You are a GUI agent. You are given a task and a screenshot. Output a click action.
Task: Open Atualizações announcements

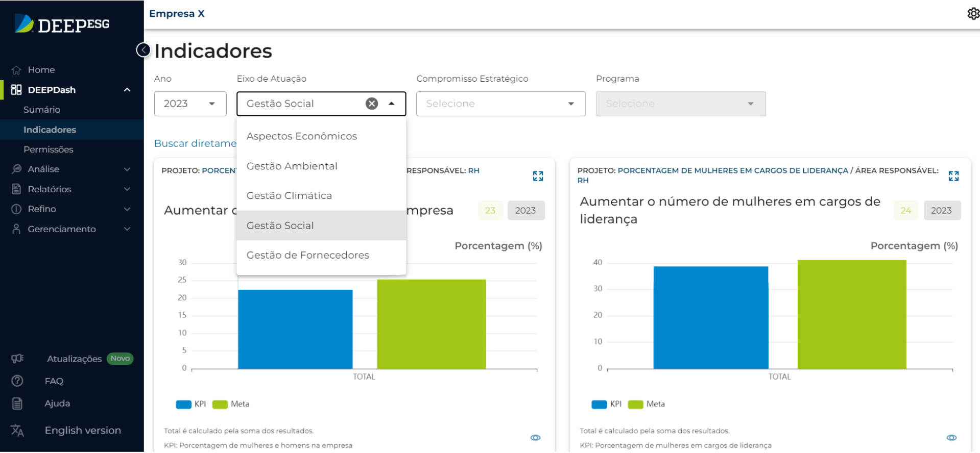[74, 359]
